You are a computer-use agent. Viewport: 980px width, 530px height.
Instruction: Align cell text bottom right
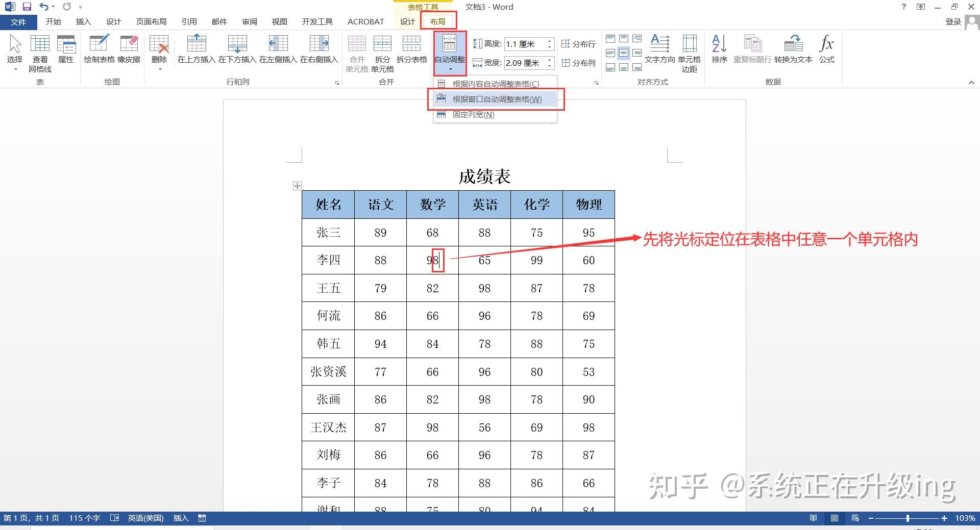(x=637, y=67)
